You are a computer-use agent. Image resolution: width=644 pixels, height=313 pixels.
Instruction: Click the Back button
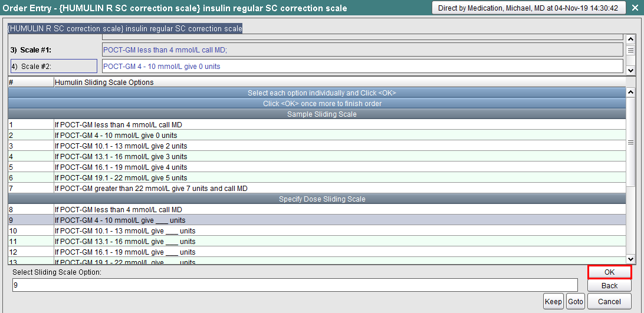click(x=610, y=285)
